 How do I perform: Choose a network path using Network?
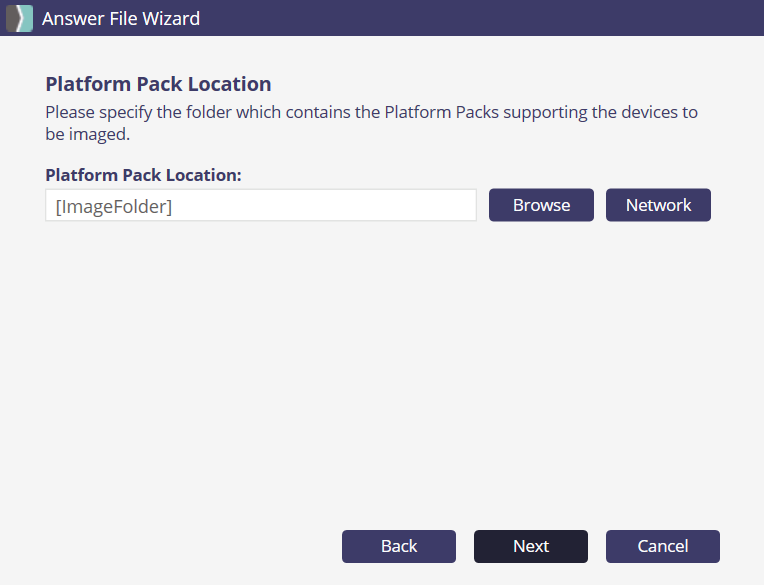click(658, 205)
